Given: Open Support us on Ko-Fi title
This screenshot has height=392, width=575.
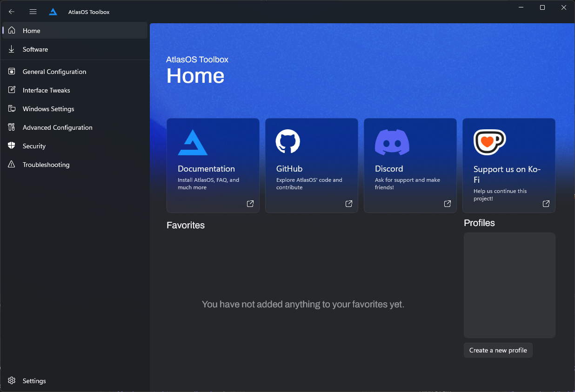Looking at the screenshot, I should (x=507, y=174).
